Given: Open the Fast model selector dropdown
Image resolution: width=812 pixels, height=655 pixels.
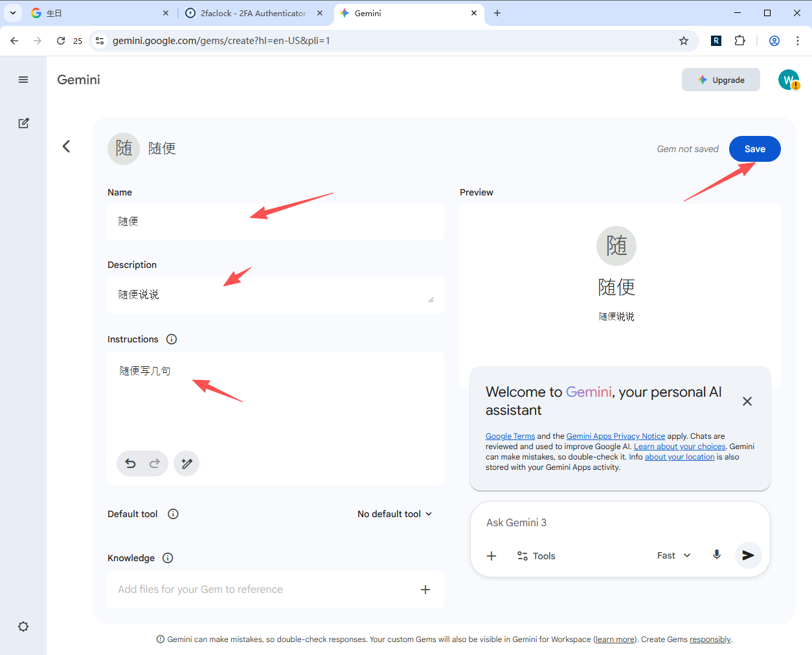Looking at the screenshot, I should tap(673, 555).
